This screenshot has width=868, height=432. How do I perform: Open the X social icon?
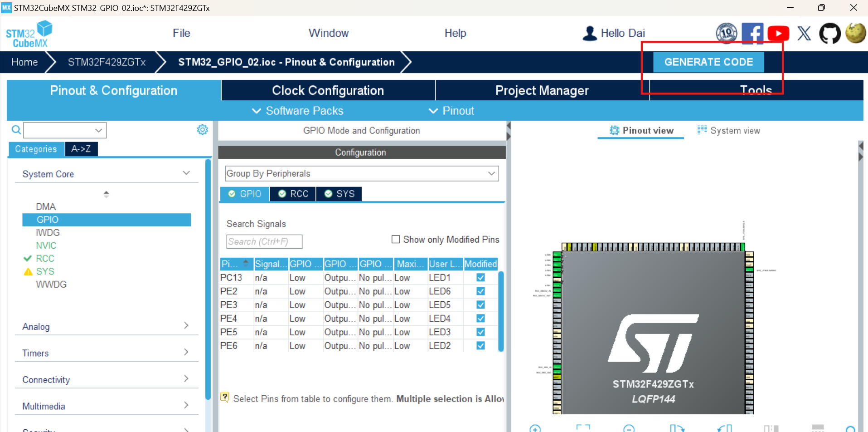[804, 33]
